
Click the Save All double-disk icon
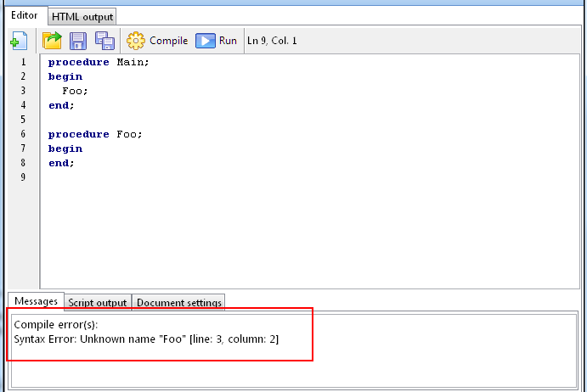[104, 41]
